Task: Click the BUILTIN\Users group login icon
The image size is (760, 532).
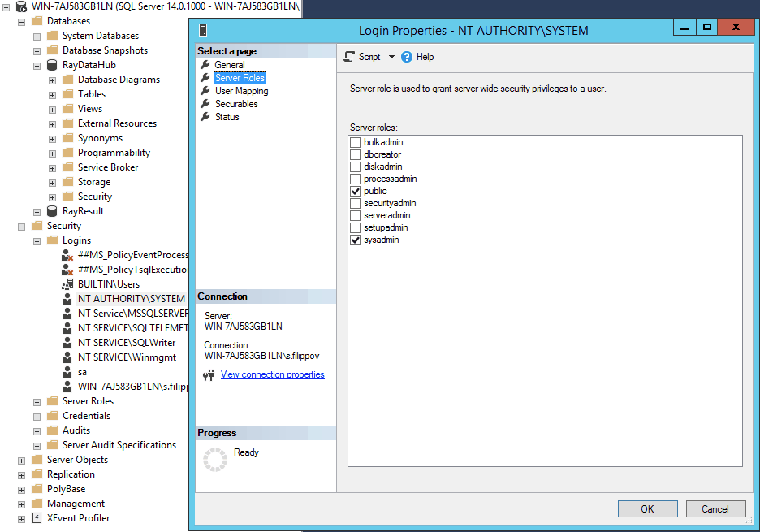Action: tap(68, 284)
